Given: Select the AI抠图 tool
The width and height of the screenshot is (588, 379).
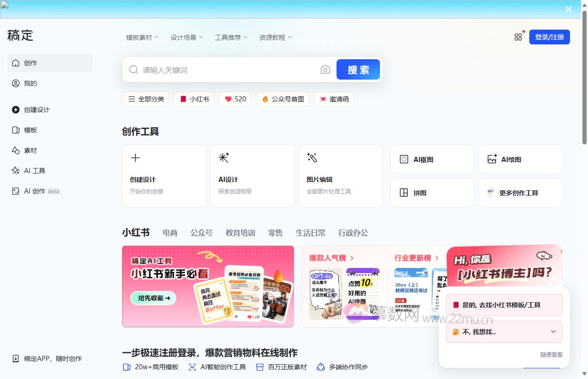Looking at the screenshot, I should point(432,159).
